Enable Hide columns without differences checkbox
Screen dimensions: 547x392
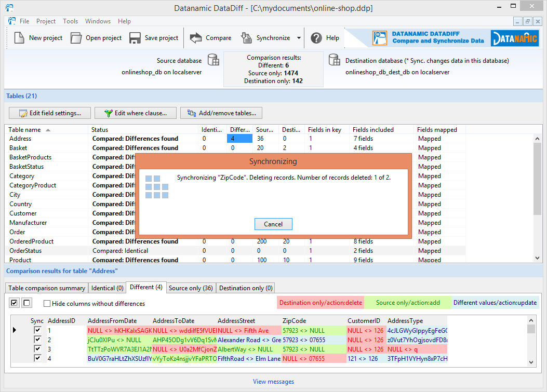[47, 303]
